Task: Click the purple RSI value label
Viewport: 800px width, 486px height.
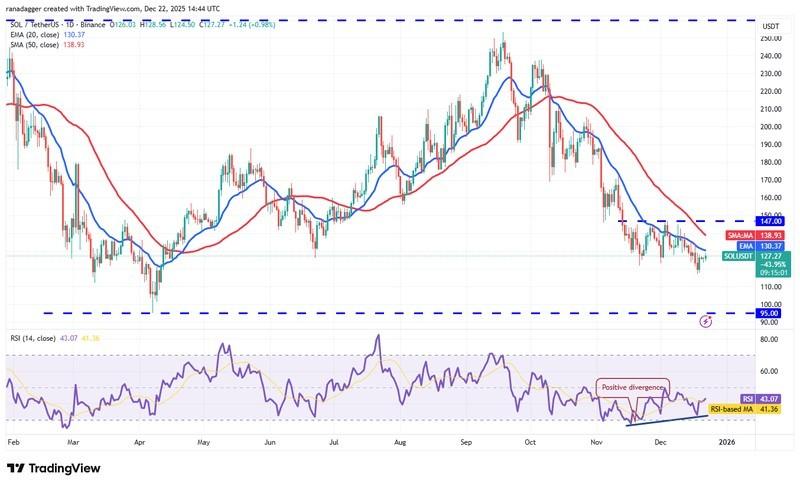Action: pos(770,399)
